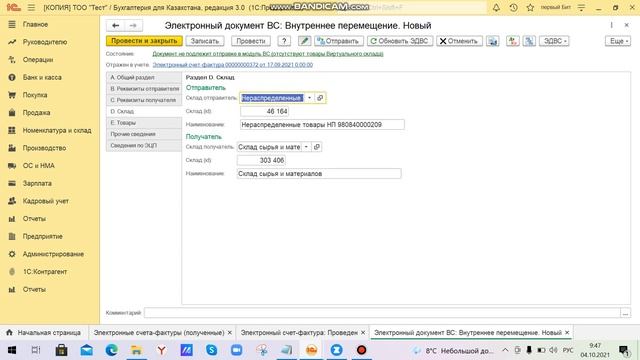Expand Склад отправитель dropdown arrow

point(309,98)
